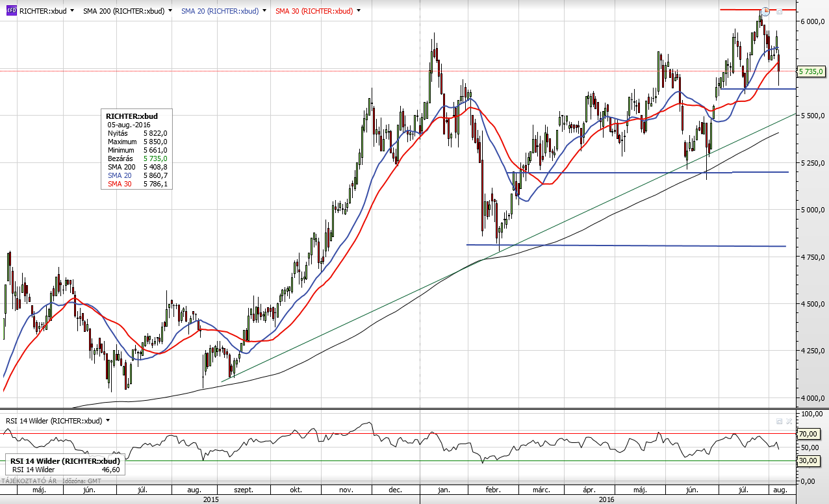Click the Időzóna: GMT label
This screenshot has width=829, height=504.
[81, 481]
